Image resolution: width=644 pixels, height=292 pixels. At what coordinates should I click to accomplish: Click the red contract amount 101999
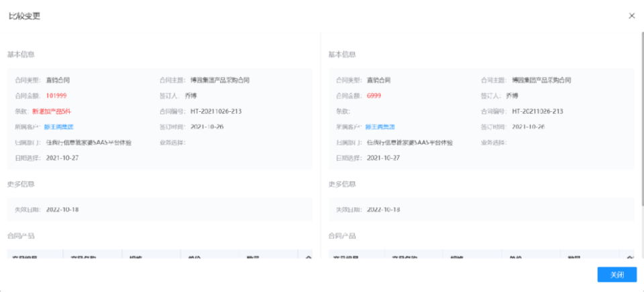(56, 96)
